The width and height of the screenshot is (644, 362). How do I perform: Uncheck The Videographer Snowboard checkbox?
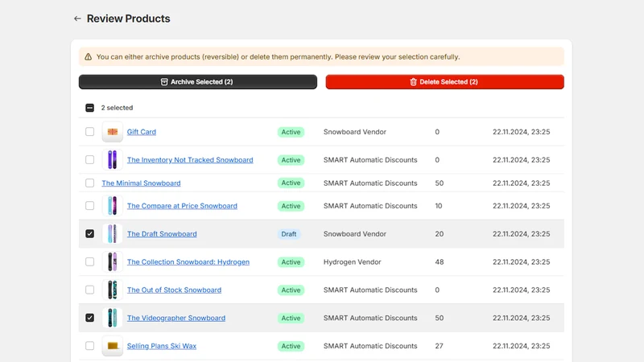pyautogui.click(x=89, y=318)
